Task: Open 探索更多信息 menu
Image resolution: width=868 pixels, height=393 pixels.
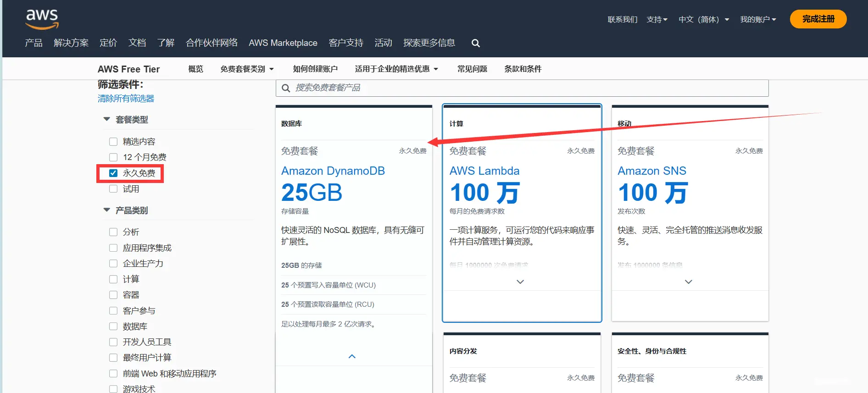Action: (429, 43)
